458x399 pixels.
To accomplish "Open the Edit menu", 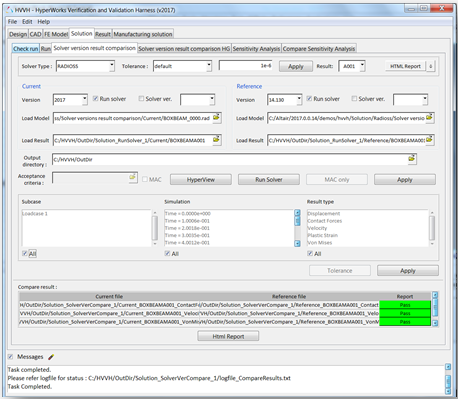I will pyautogui.click(x=27, y=22).
